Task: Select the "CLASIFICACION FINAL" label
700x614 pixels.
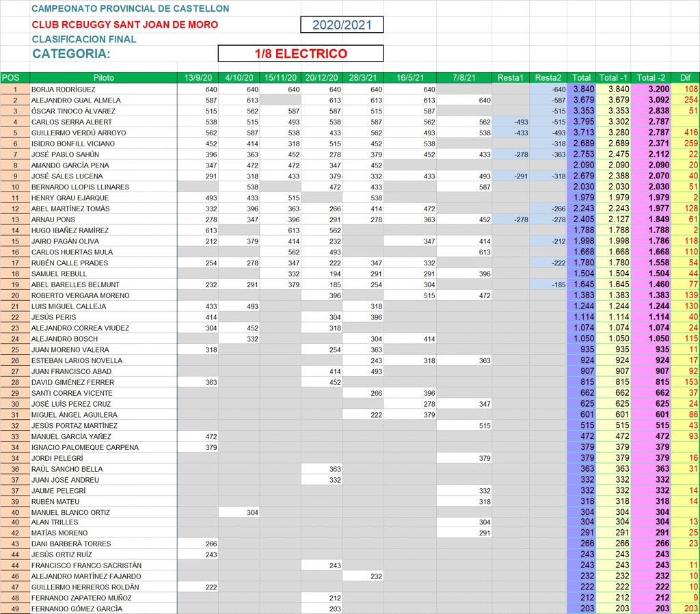Action: (84, 39)
